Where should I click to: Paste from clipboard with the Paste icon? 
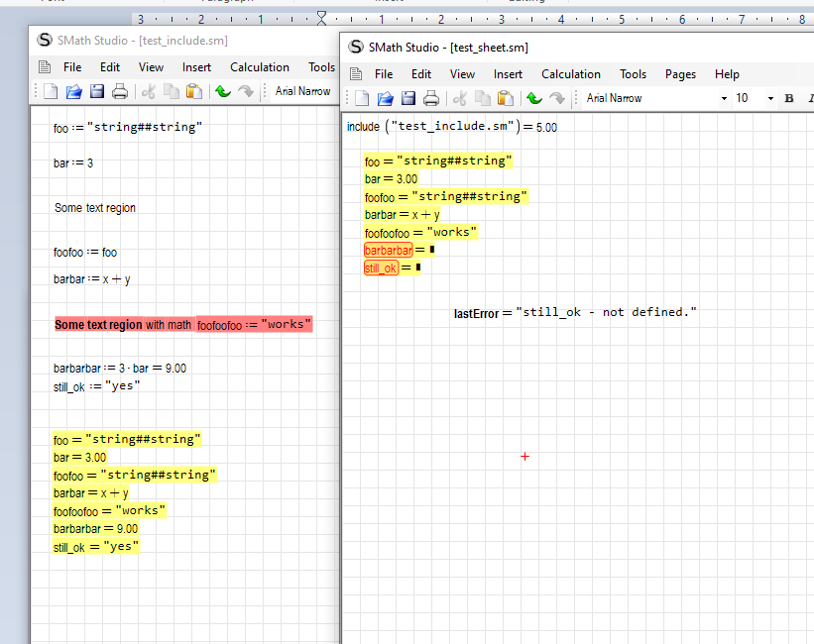click(506, 97)
